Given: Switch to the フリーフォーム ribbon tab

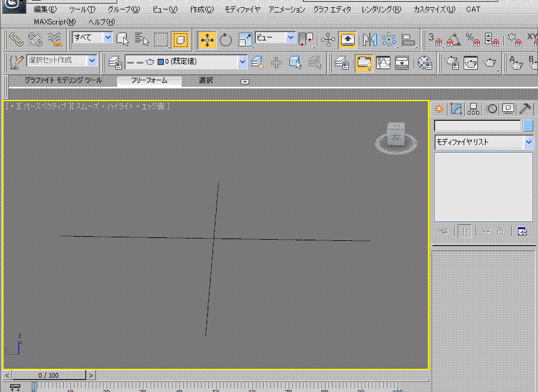Looking at the screenshot, I should tap(149, 81).
